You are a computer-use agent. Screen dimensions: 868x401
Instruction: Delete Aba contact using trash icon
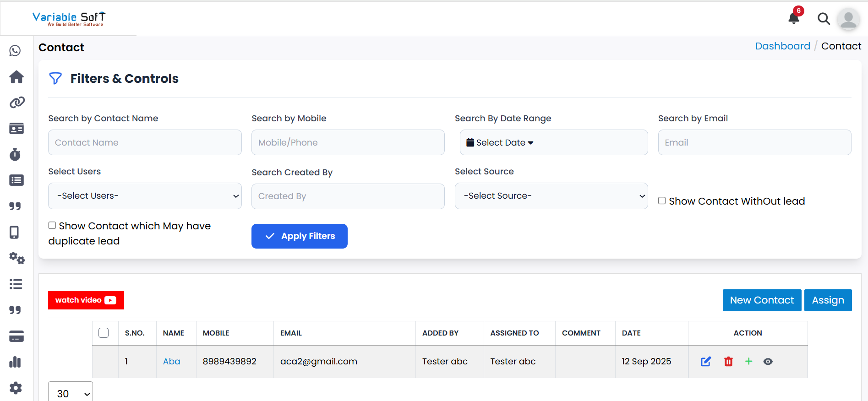(x=728, y=362)
